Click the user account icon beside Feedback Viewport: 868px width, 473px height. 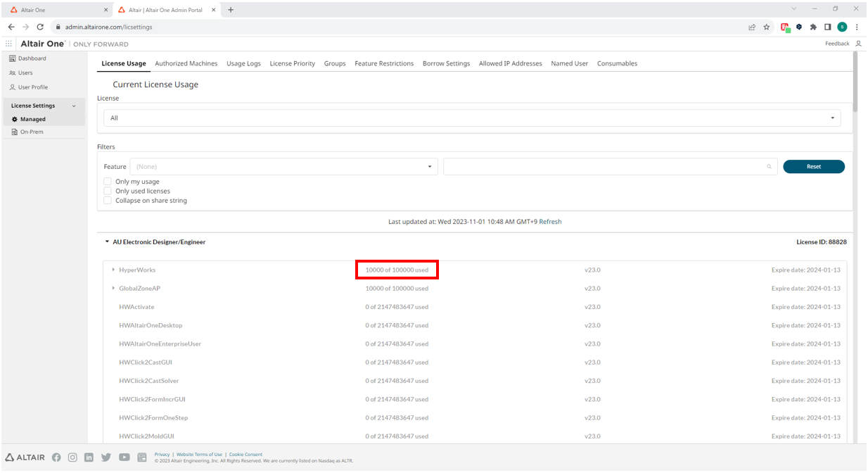click(858, 44)
